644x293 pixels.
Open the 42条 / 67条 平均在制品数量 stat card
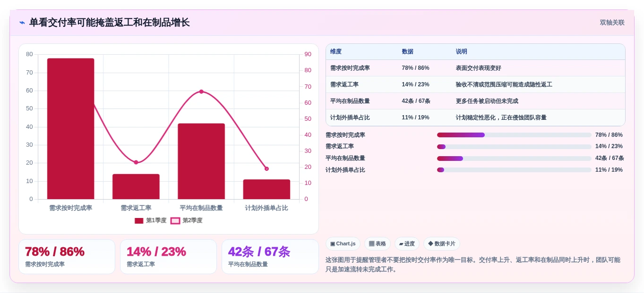click(270, 257)
